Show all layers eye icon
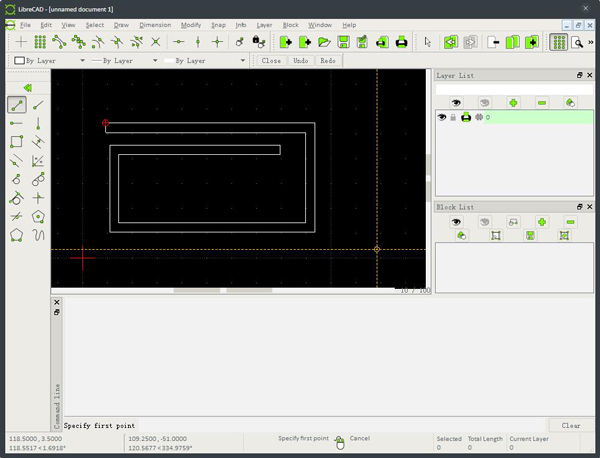This screenshot has width=600, height=458. [x=456, y=103]
